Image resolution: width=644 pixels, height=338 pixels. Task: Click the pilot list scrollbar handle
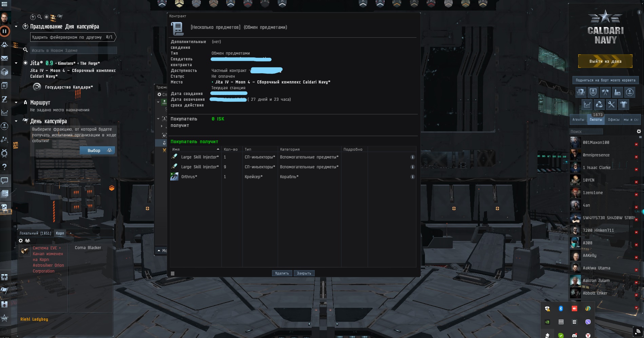tap(640, 137)
